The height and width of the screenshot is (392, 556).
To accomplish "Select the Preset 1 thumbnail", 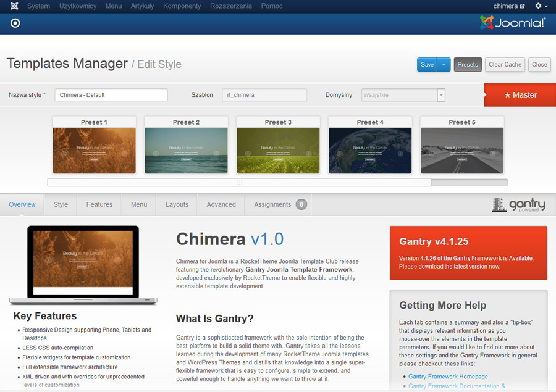I will pyautogui.click(x=94, y=146).
